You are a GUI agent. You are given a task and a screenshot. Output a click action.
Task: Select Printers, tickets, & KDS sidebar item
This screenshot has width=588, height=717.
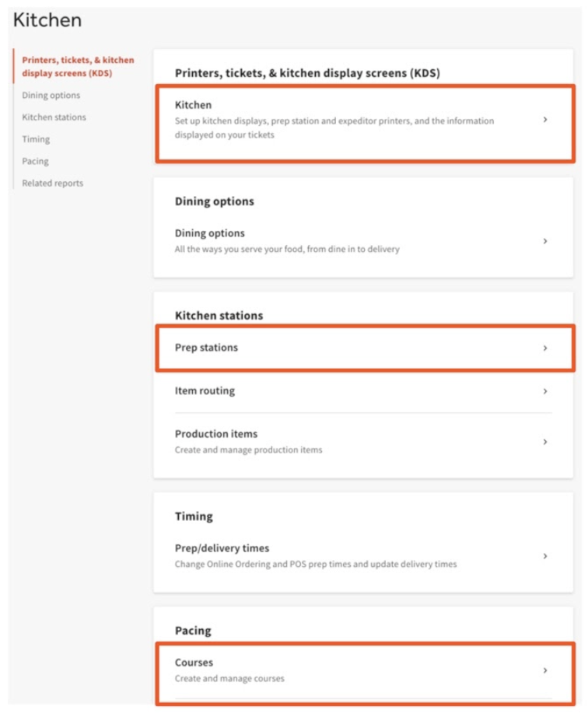78,67
